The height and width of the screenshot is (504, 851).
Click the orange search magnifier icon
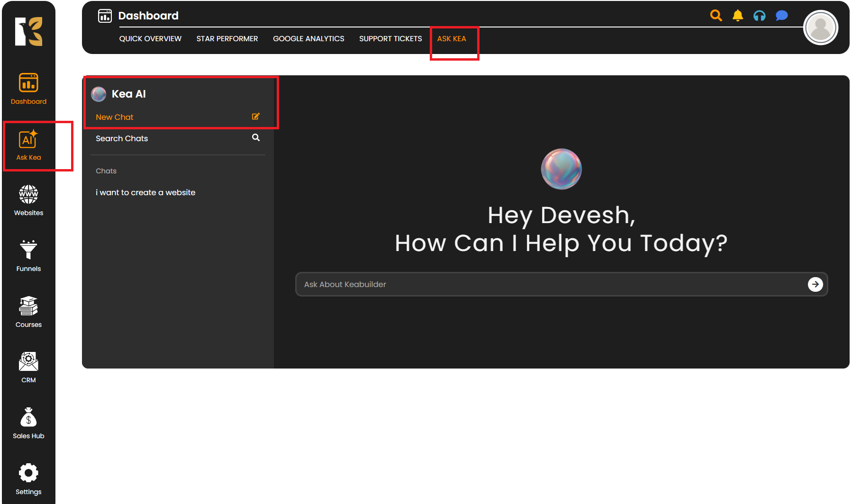[716, 16]
